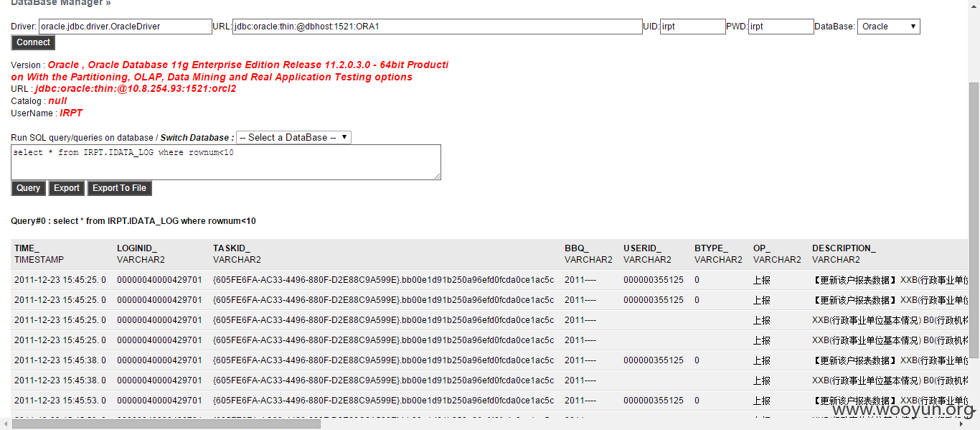Click the first row's 2011-12-23 15:45:25 timestamp
This screenshot has width=980, height=430.
tap(60, 280)
